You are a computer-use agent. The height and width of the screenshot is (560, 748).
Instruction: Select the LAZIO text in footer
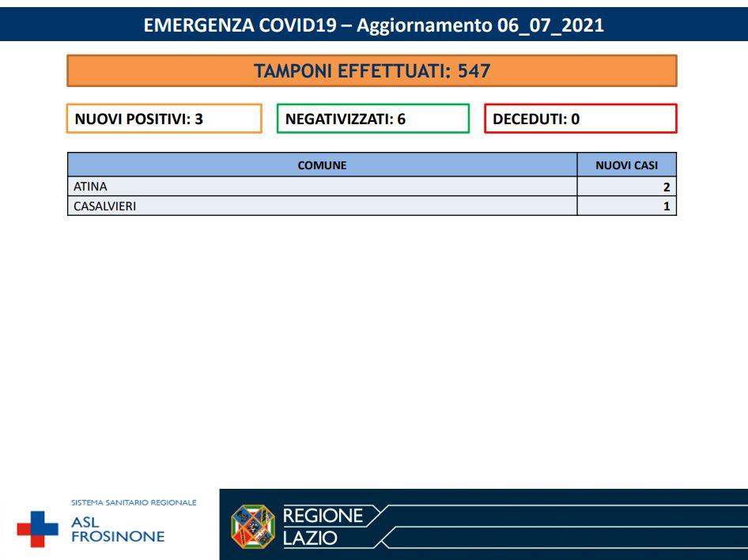click(310, 539)
